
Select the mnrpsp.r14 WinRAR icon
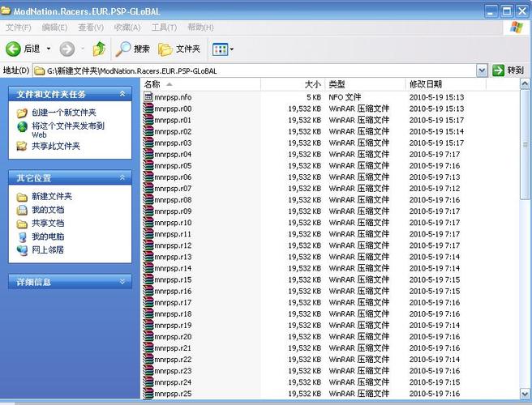[148, 268]
